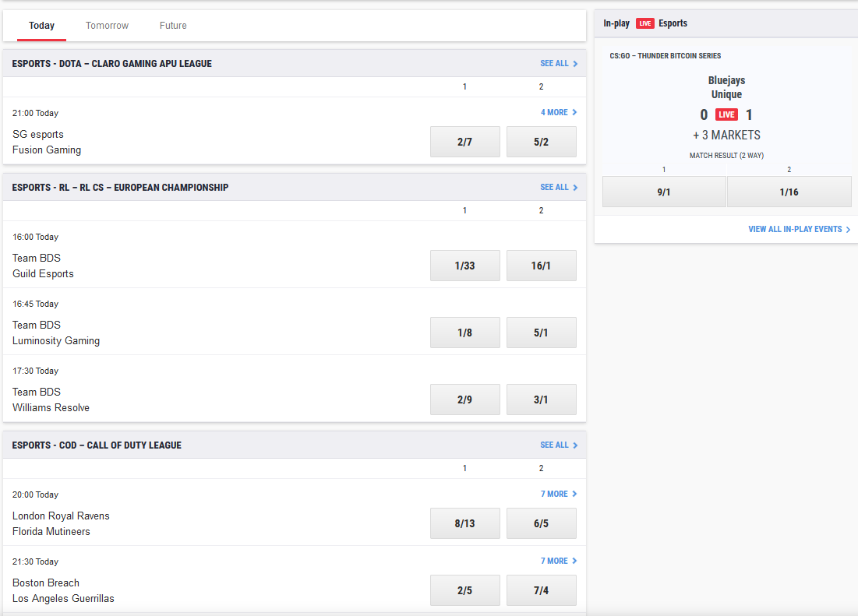The height and width of the screenshot is (616, 858).
Task: Select 2/9 odds for Team BDS vs Williams Resolve
Action: [x=464, y=400]
